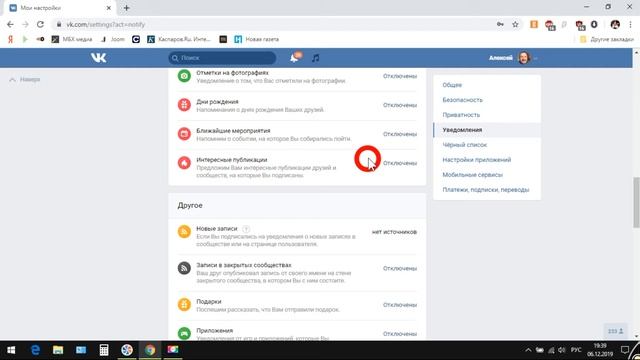Open the Каспаров.Ru bookmark
The image size is (640, 360).
(179, 39)
